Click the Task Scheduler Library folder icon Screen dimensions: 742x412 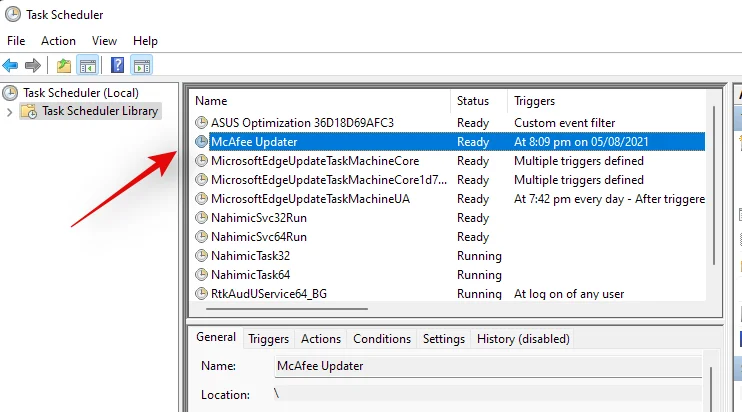29,111
